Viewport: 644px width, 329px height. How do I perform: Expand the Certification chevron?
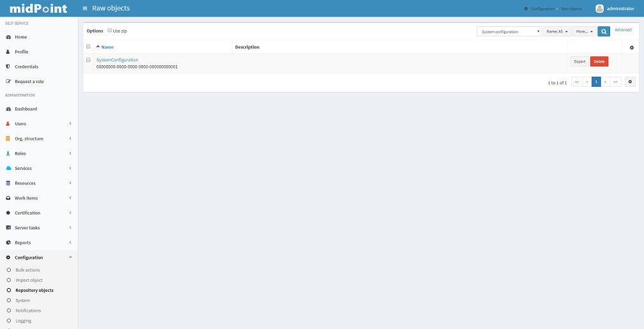tap(70, 213)
